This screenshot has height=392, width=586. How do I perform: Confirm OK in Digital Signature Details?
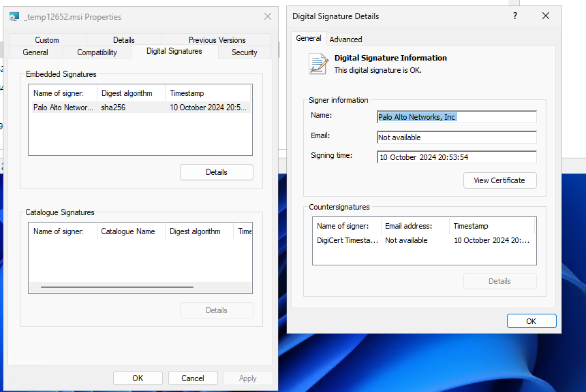click(531, 321)
